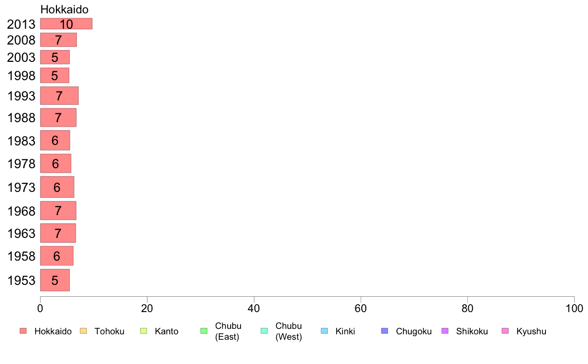Select the 2008 Hokkaido bar
The width and height of the screenshot is (588, 364).
click(x=58, y=40)
